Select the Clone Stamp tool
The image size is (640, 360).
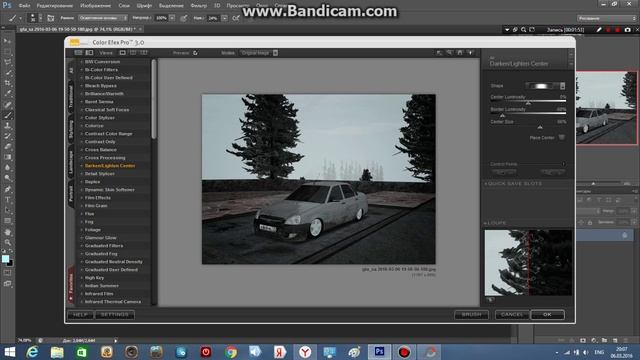7,126
